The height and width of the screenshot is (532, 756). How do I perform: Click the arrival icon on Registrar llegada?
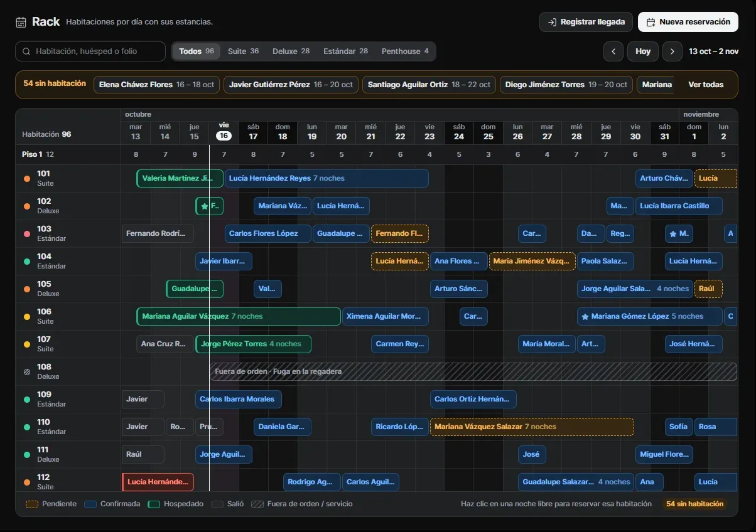[x=552, y=22]
